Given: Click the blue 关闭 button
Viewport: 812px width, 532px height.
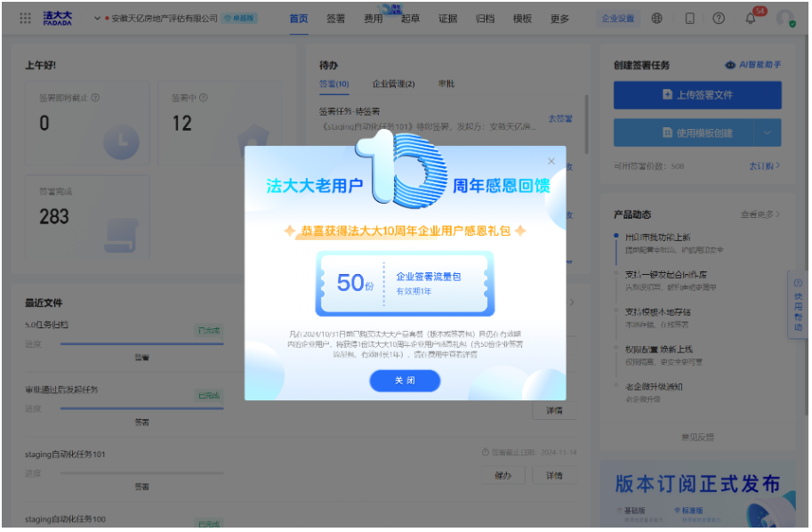Looking at the screenshot, I should tap(406, 382).
